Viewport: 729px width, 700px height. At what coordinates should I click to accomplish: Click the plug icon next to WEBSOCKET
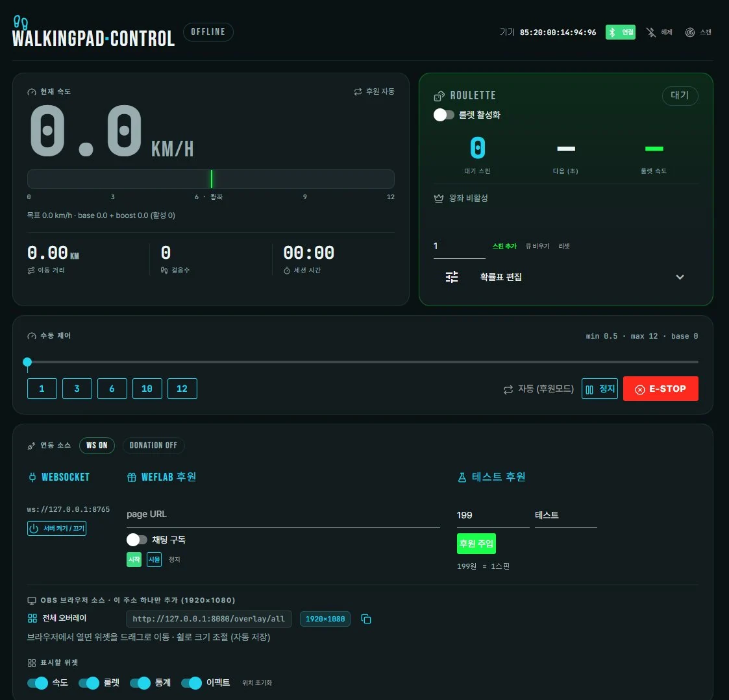(x=32, y=477)
